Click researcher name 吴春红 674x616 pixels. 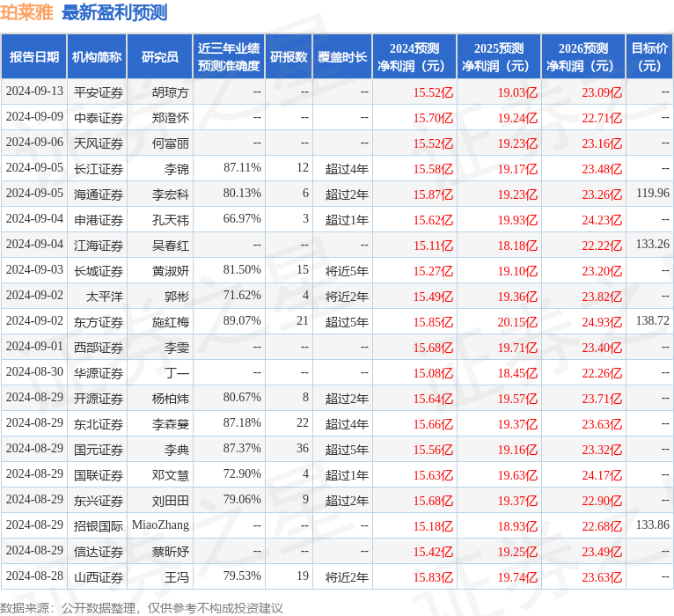coord(170,246)
